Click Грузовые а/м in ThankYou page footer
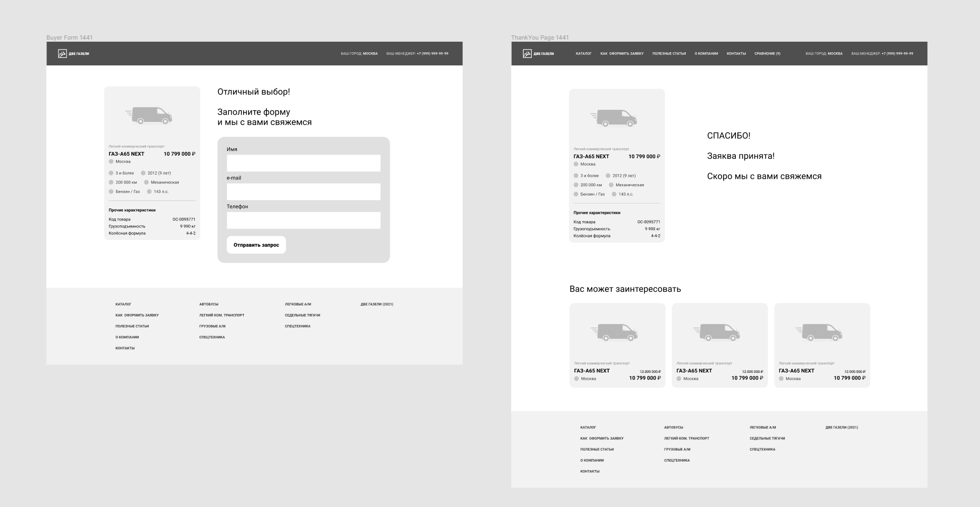The width and height of the screenshot is (980, 507). point(677,450)
